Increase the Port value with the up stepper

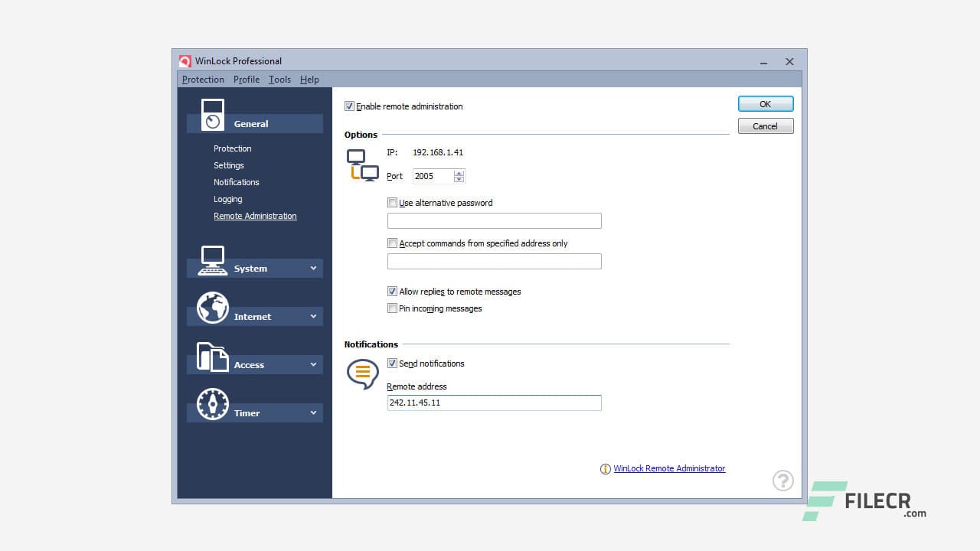(x=459, y=172)
